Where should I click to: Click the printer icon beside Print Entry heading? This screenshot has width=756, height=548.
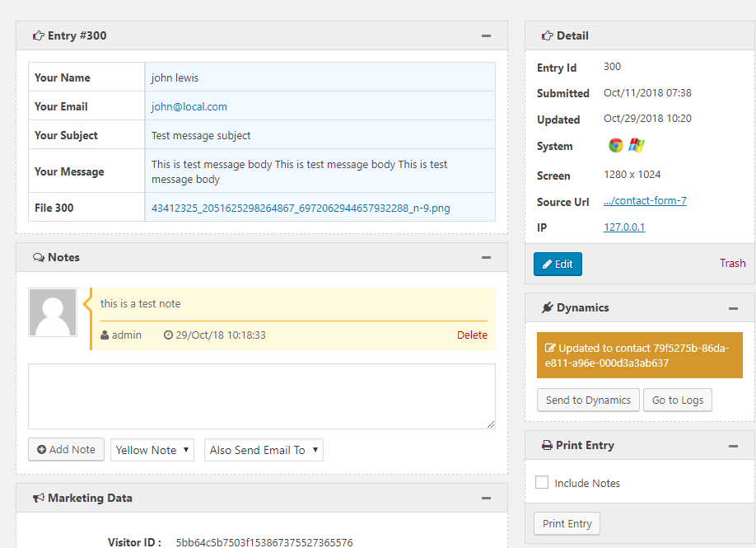coord(547,445)
